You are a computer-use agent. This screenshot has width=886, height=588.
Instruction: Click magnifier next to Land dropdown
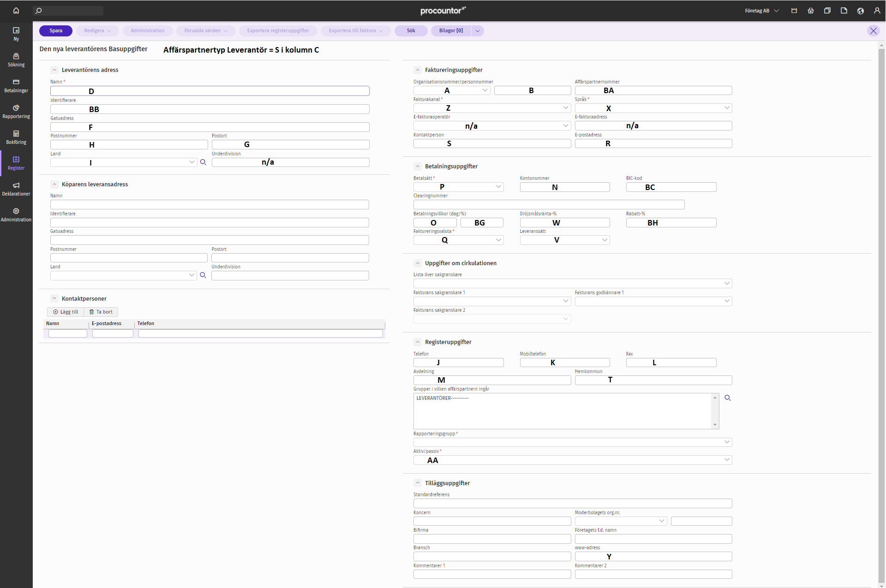point(203,162)
